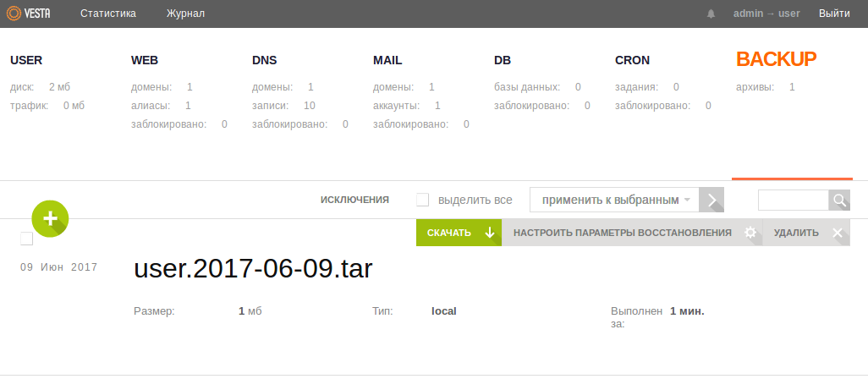
Task: Click the НАСТРОИТЬ ПАРАМЕТРЫ ВОССТАНОВЛЕНИЯ button
Action: [622, 233]
